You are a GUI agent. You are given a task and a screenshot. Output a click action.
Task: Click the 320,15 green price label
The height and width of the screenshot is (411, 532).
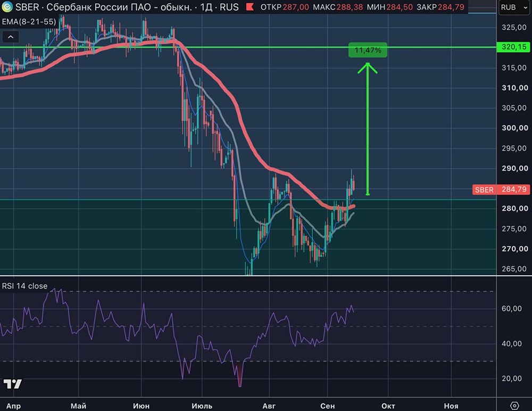[x=514, y=47]
